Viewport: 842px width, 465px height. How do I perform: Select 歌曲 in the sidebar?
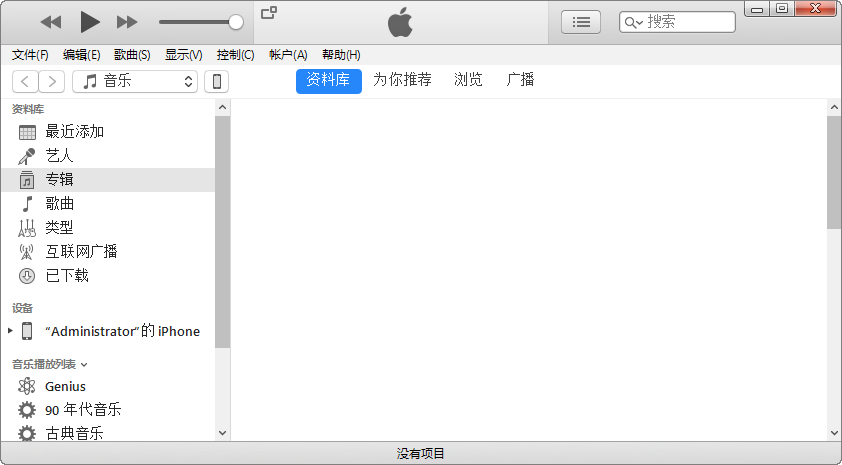tap(108, 204)
